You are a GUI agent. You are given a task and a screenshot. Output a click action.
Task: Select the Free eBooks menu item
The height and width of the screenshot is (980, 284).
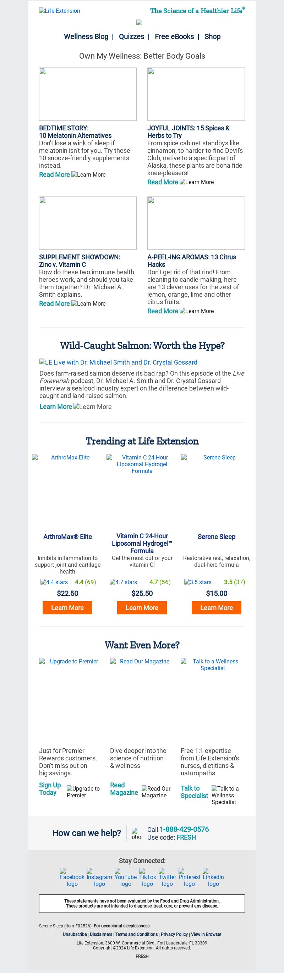click(x=174, y=37)
